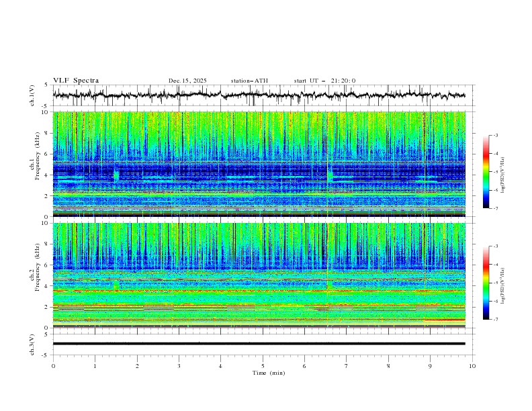Click the '-7' value on lower colorbar

coord(495,320)
